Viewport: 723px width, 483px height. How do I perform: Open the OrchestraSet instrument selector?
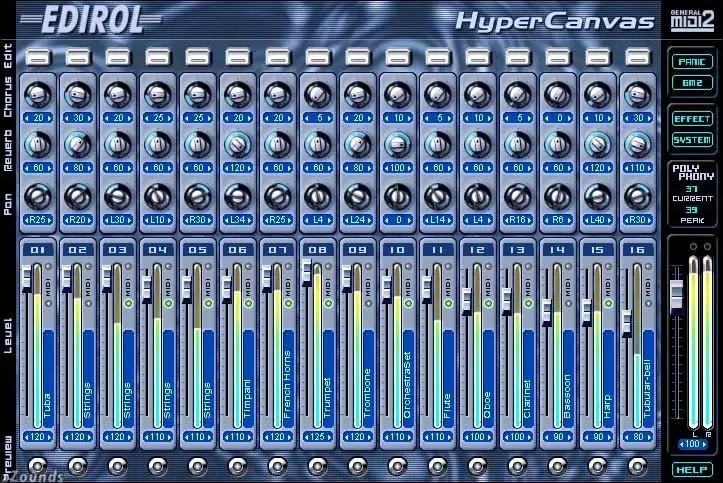coord(408,378)
